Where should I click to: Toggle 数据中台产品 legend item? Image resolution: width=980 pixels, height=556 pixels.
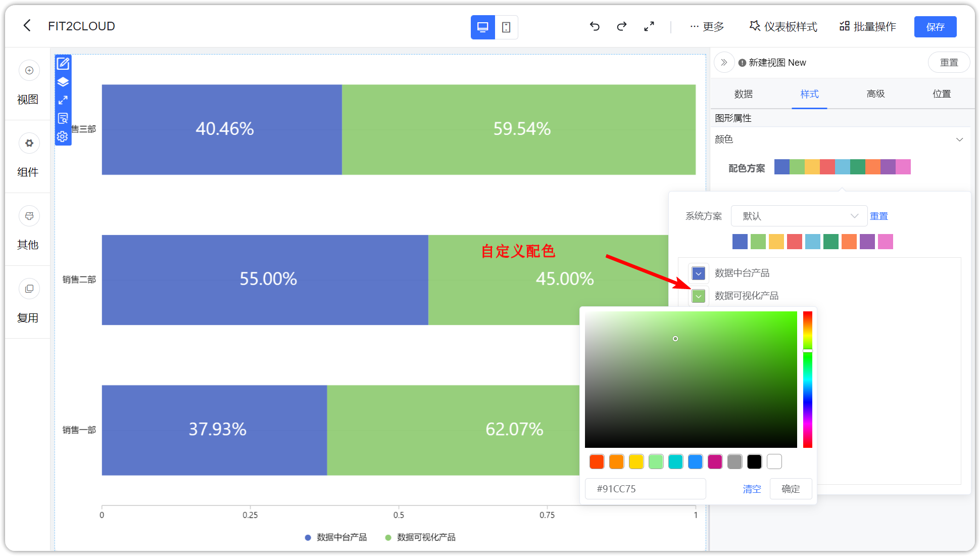point(336,537)
